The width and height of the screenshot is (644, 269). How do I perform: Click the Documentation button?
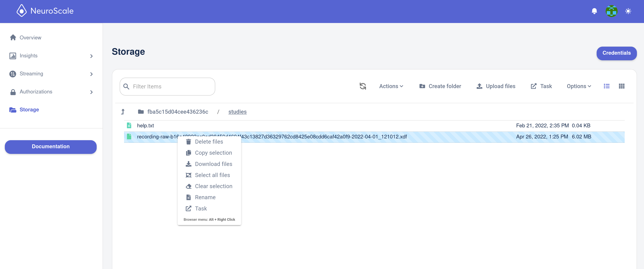tap(51, 147)
